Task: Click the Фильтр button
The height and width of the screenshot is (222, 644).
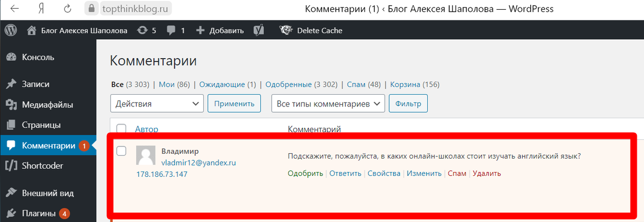Action: click(408, 103)
